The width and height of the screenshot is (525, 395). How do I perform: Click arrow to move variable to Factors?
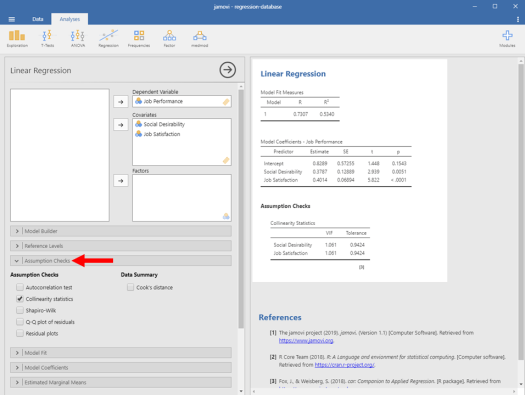click(121, 181)
